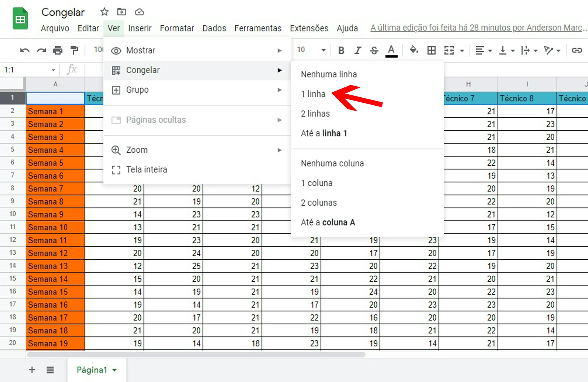
Task: Undo the last action
Action: (25, 50)
